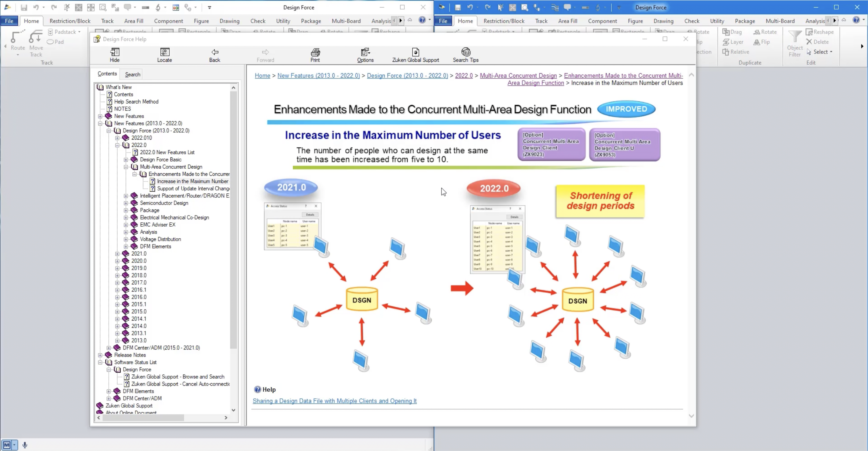This screenshot has height=451, width=868.
Task: Switch to the Search tab
Action: 132,74
